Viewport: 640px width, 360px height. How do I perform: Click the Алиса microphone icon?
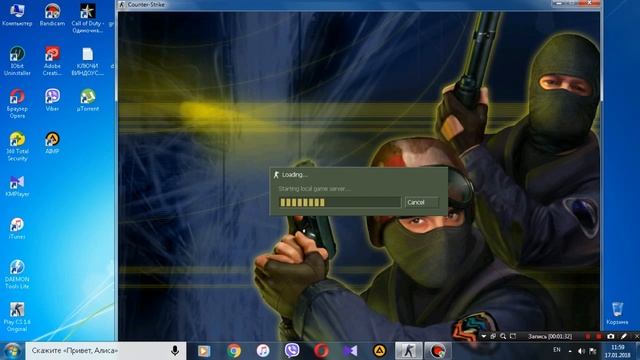[175, 351]
